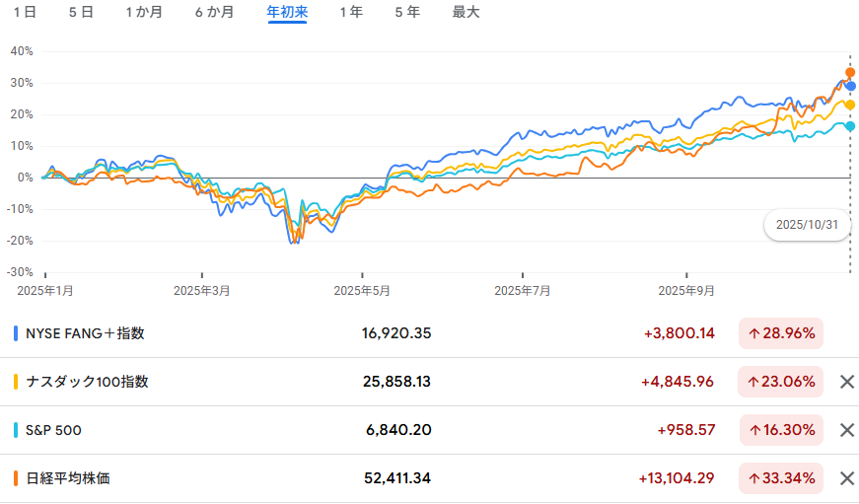Screen dimensions: 859x504
Task: Click the ↑28.96% percentage badge
Action: (x=781, y=333)
